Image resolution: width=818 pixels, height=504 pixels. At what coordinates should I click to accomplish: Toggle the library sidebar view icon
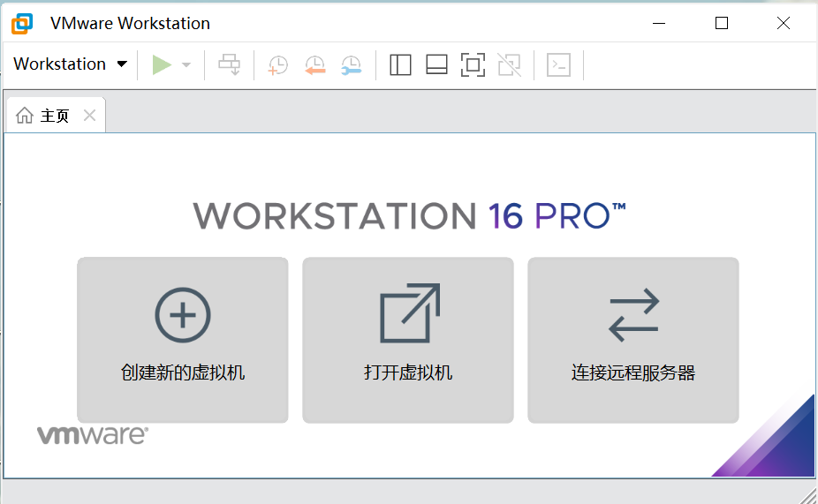pyautogui.click(x=401, y=65)
